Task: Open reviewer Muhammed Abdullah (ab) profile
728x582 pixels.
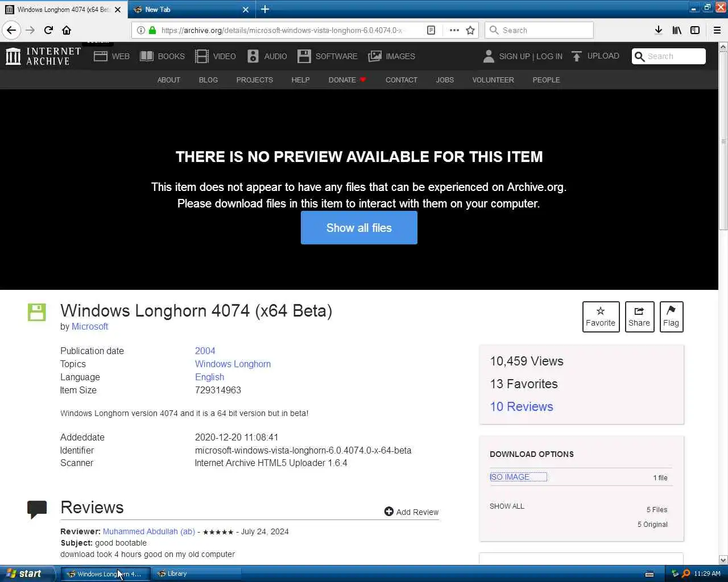Action: tap(149, 532)
